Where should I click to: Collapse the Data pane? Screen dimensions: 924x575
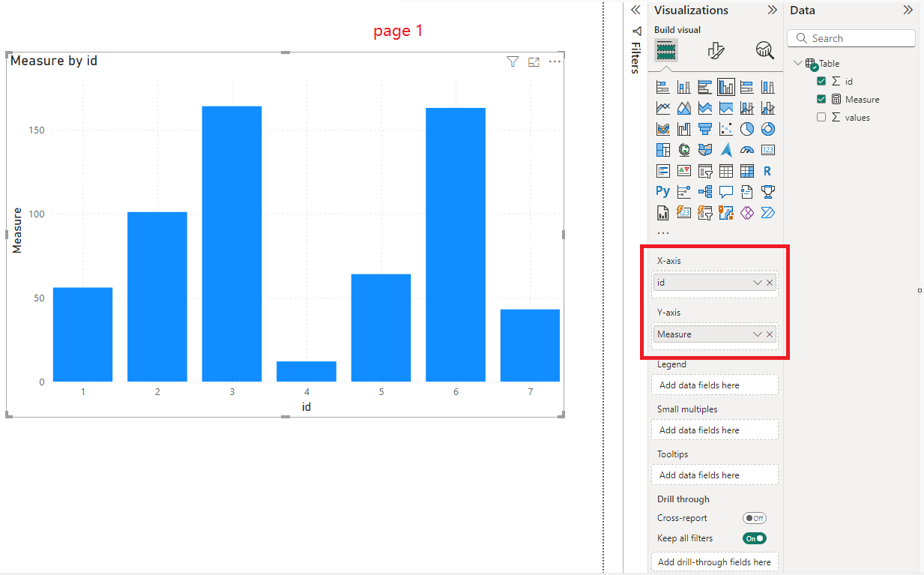(908, 10)
